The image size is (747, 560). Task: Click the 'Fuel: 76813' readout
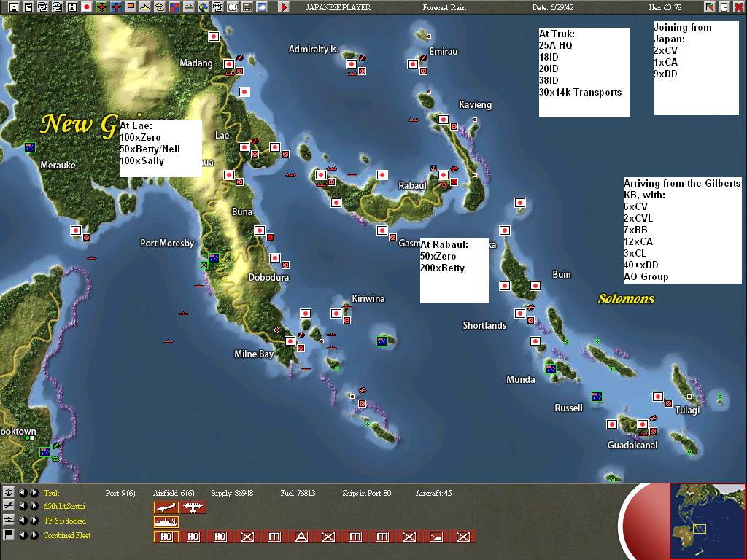[x=298, y=493]
